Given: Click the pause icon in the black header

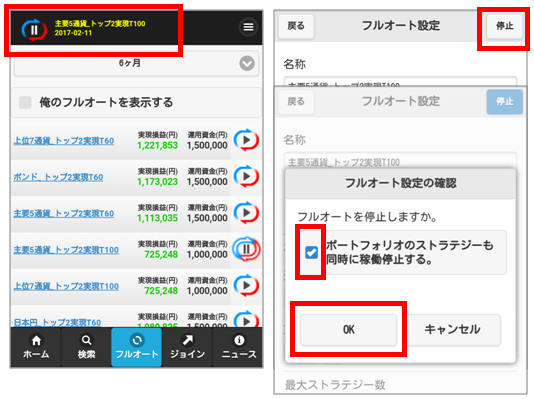Looking at the screenshot, I should click(x=34, y=30).
